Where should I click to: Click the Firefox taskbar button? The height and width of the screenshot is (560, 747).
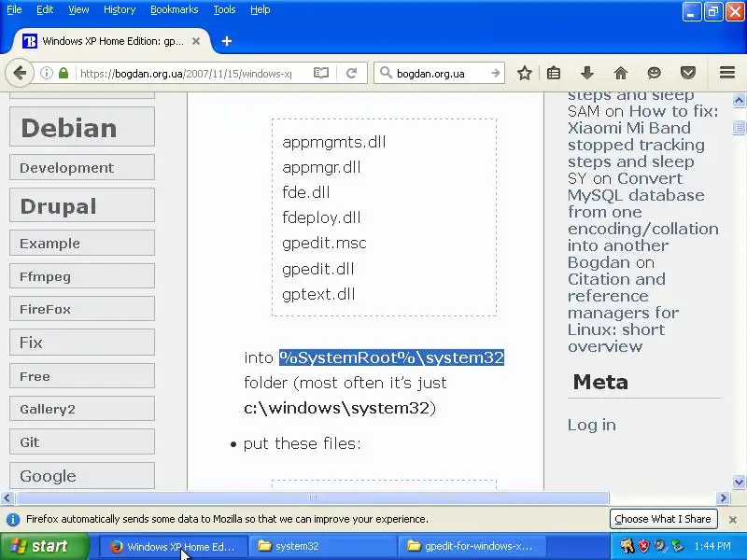(174, 546)
